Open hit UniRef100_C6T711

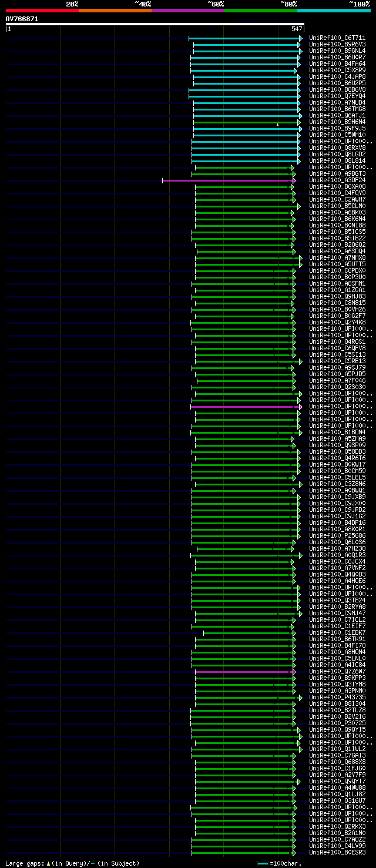[337, 38]
